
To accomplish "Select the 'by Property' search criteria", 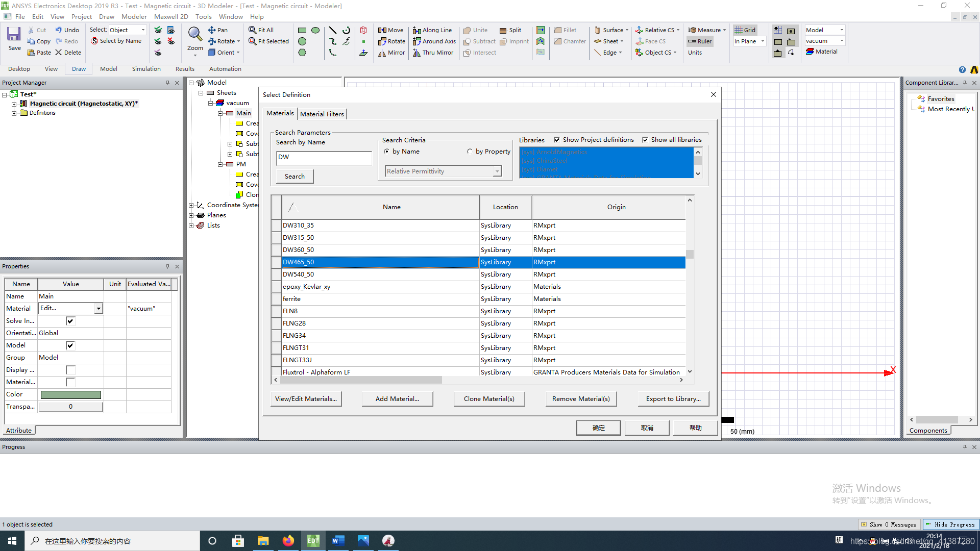I will point(470,152).
